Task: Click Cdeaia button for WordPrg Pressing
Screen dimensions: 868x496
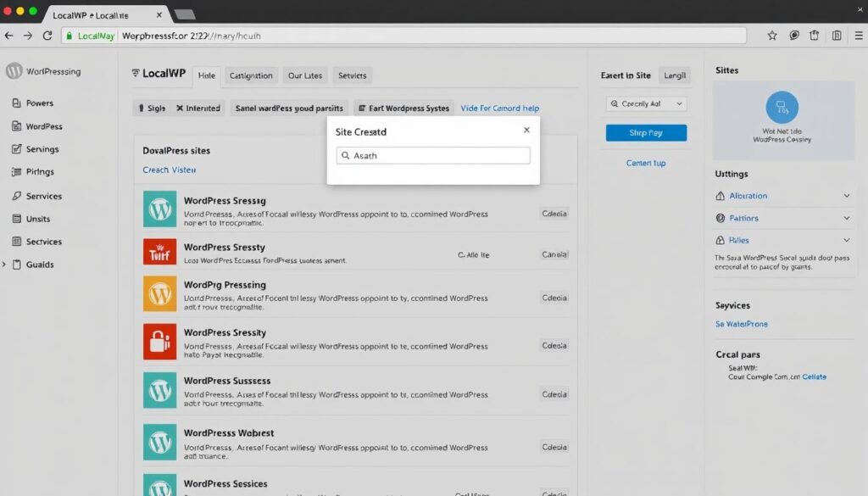Action: point(554,298)
